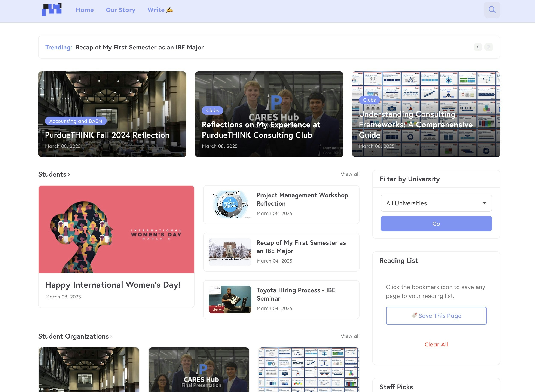The height and width of the screenshot is (392, 535).
Task: Open the trending Recap of My First Semester link
Action: (x=140, y=47)
